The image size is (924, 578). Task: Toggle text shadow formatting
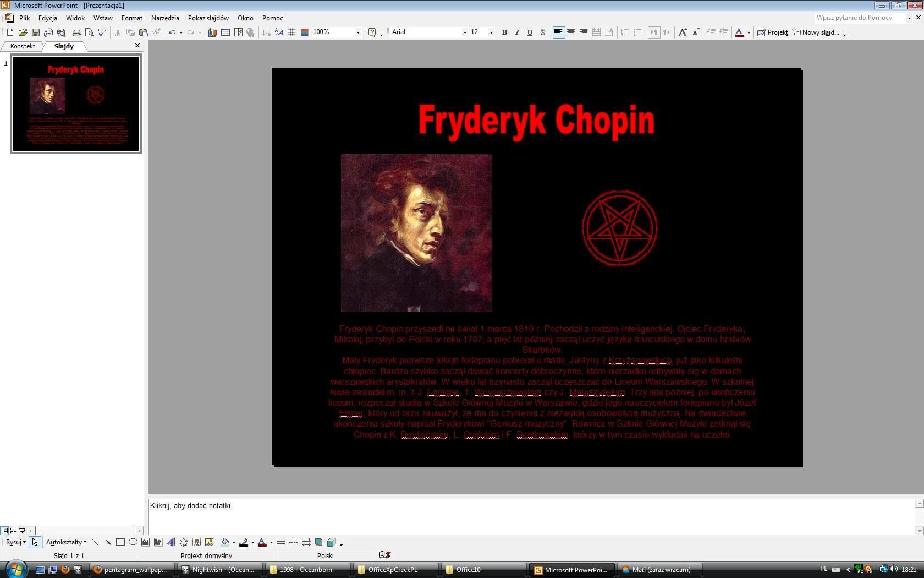542,32
